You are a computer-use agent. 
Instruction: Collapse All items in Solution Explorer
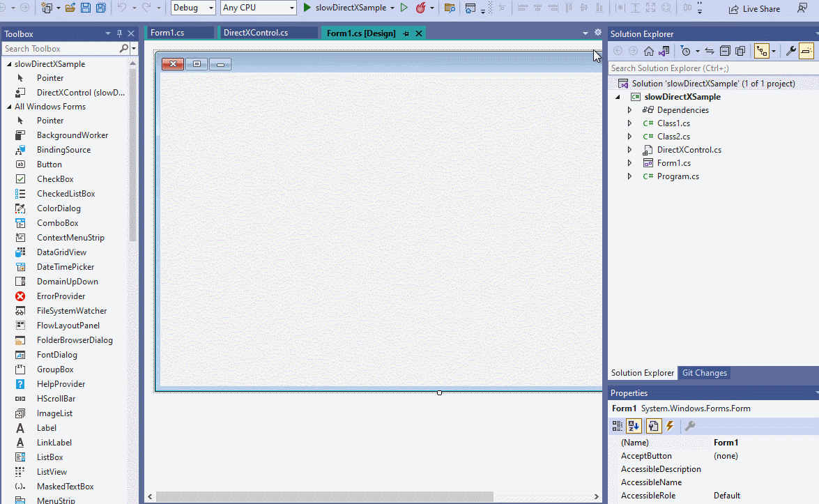[724, 50]
